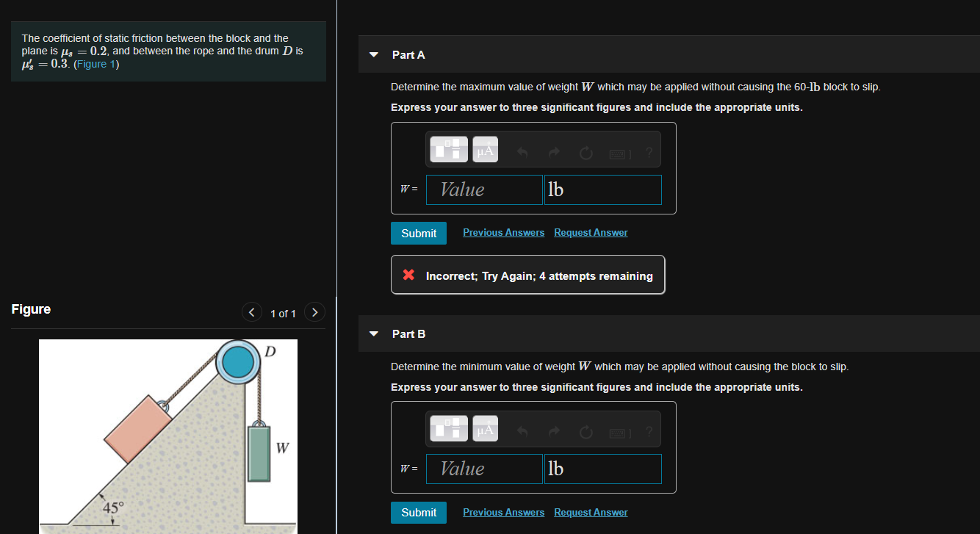Image resolution: width=980 pixels, height=534 pixels.
Task: Click the undo arrow in Part B
Action: coord(522,433)
